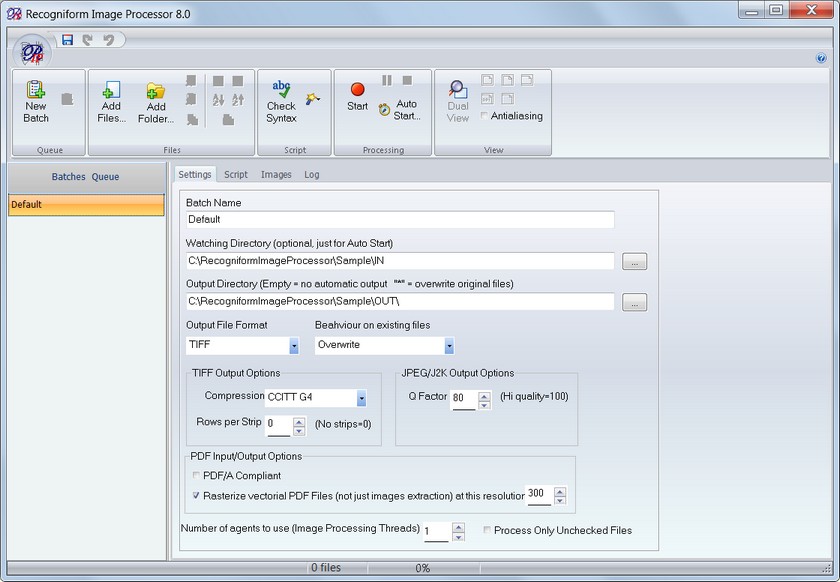Browse for the Watching Directory
The width and height of the screenshot is (840, 582).
634,262
